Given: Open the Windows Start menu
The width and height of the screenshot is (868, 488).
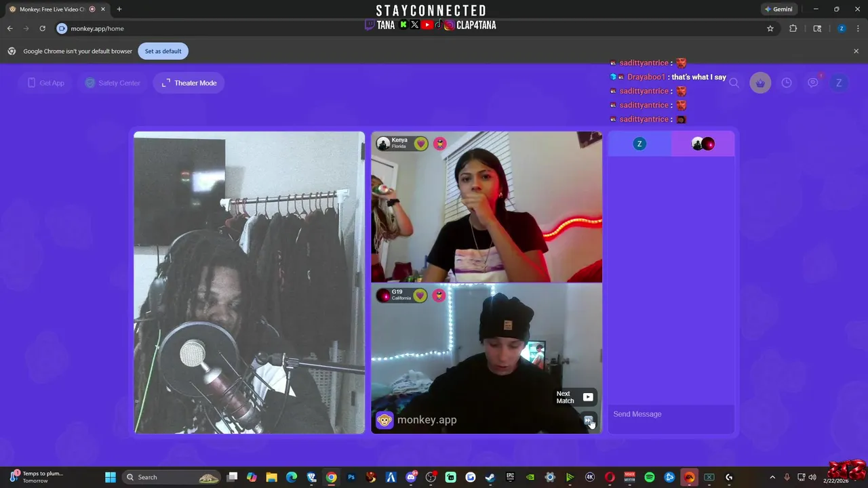Looking at the screenshot, I should point(111,477).
